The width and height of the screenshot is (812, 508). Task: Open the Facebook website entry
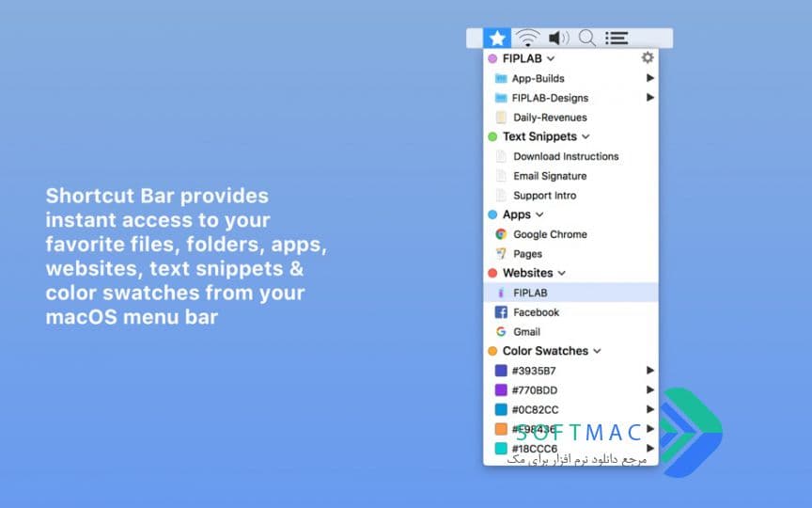click(571, 312)
